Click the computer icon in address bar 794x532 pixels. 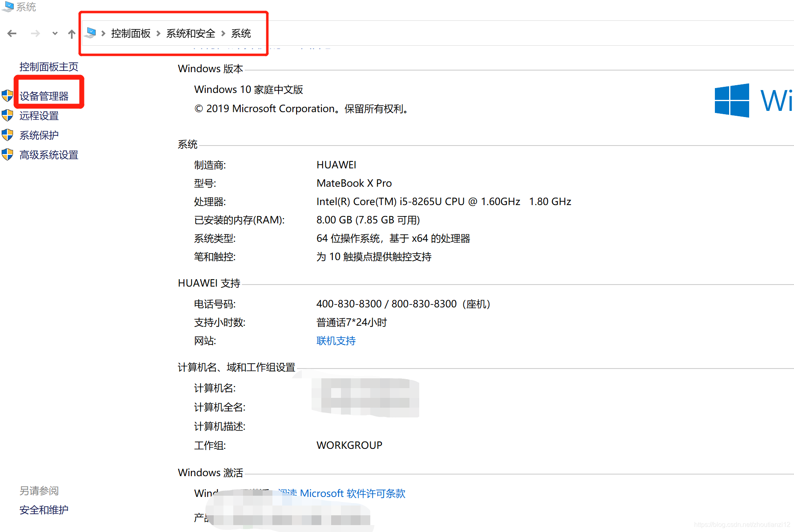pyautogui.click(x=91, y=33)
